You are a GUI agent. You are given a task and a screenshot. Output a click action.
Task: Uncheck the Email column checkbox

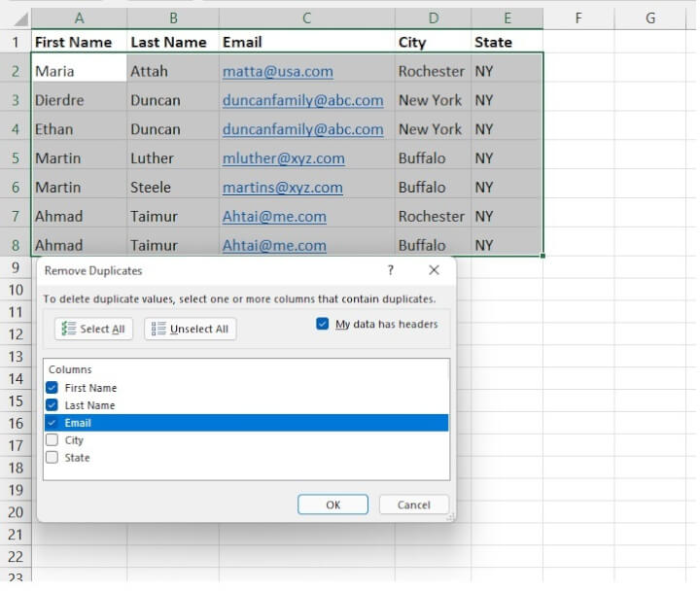[x=52, y=423]
